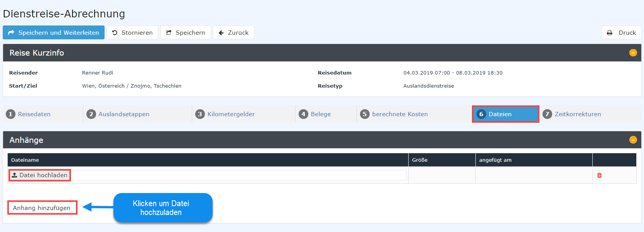Click Anhang hinzufügen button
The image size is (644, 232).
[x=42, y=208]
